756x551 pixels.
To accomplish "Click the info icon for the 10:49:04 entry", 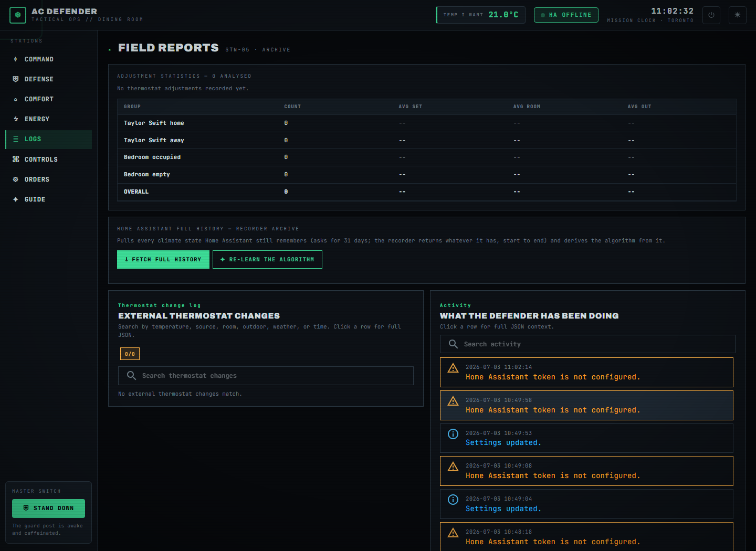I will point(453,500).
